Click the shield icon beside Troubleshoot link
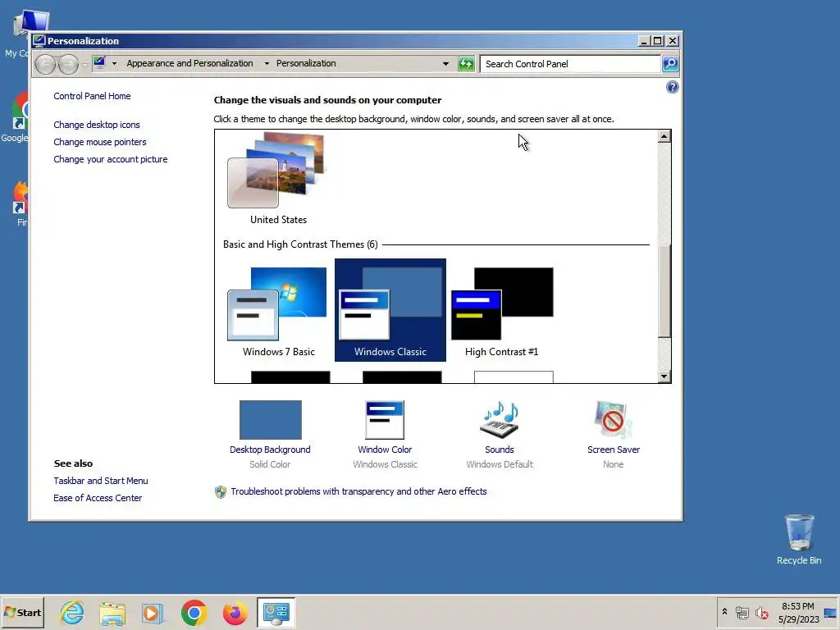840x630 pixels. (x=220, y=492)
